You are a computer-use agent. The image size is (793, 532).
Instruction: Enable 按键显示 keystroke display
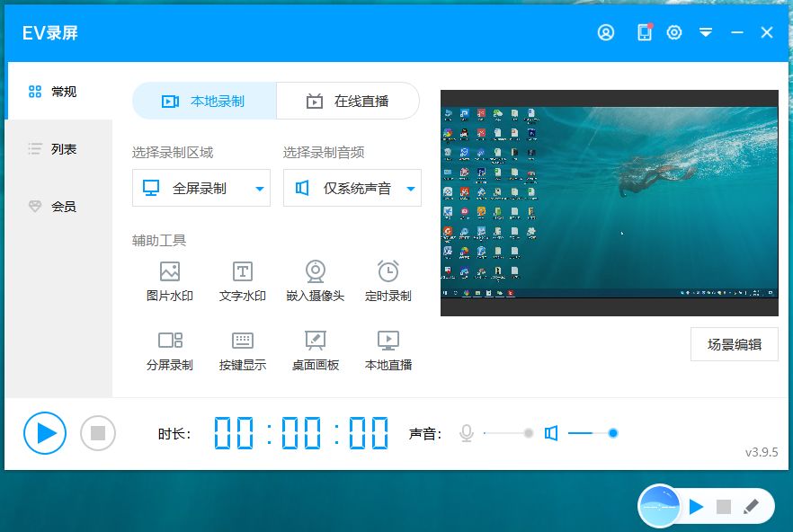(242, 350)
